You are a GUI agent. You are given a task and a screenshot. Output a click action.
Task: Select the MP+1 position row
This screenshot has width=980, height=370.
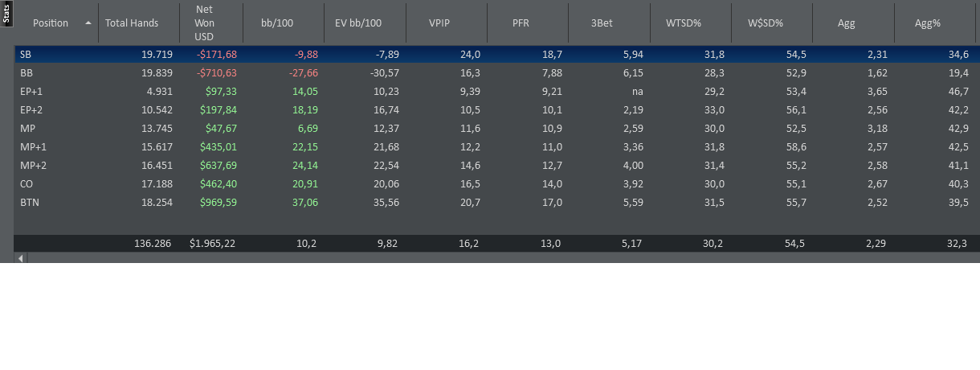pyautogui.click(x=496, y=146)
